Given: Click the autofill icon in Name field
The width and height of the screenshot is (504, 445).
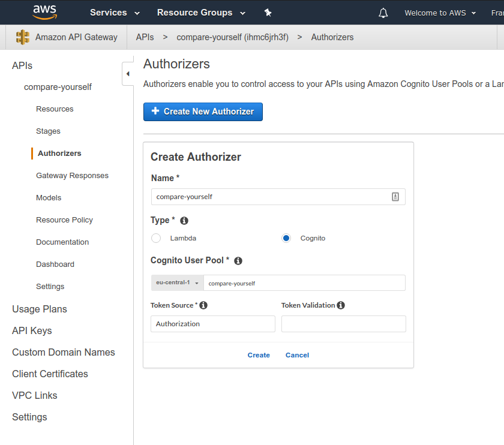Looking at the screenshot, I should 395,197.
